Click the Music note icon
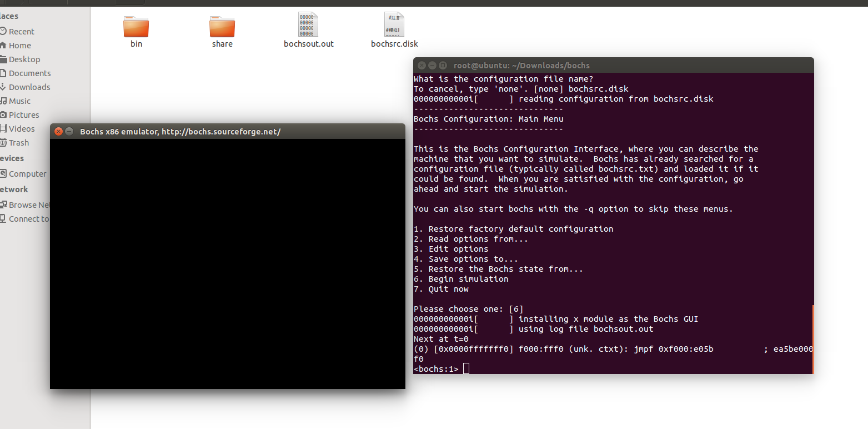 pyautogui.click(x=3, y=101)
